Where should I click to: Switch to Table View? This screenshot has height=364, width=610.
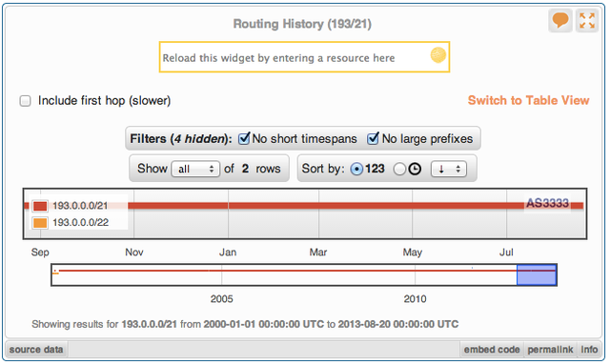[x=528, y=100]
